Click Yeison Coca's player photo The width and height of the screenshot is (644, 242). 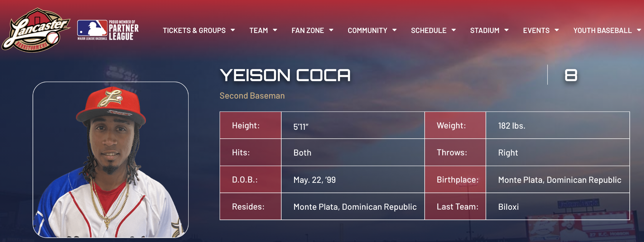[111, 160]
